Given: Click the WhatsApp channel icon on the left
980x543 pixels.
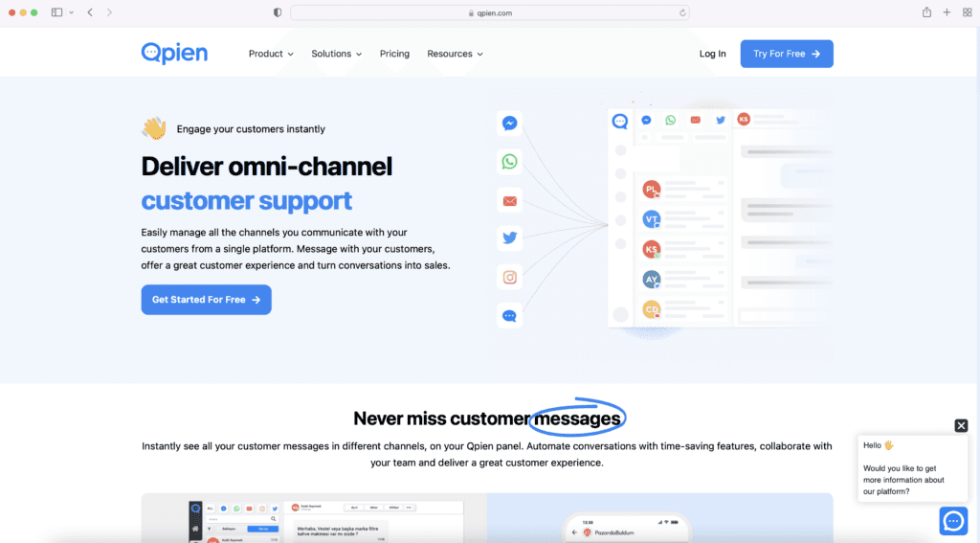Looking at the screenshot, I should tap(509, 162).
